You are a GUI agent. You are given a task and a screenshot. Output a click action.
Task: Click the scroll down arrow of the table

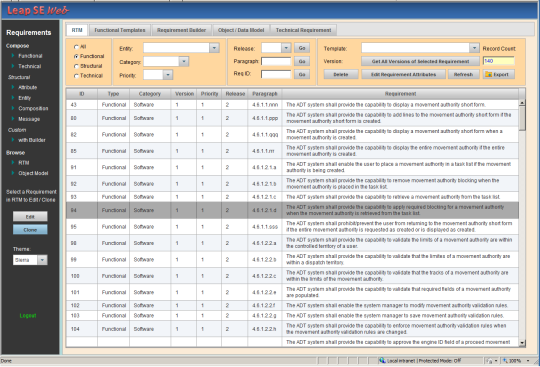(x=522, y=343)
